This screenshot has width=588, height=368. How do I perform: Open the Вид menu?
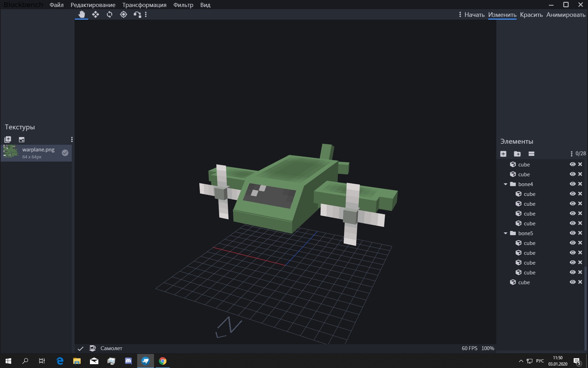point(205,5)
